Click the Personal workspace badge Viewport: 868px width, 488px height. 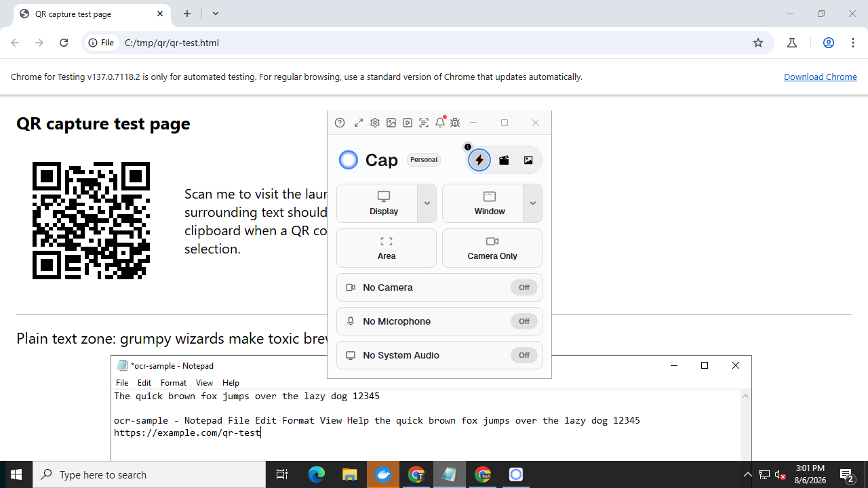(424, 160)
